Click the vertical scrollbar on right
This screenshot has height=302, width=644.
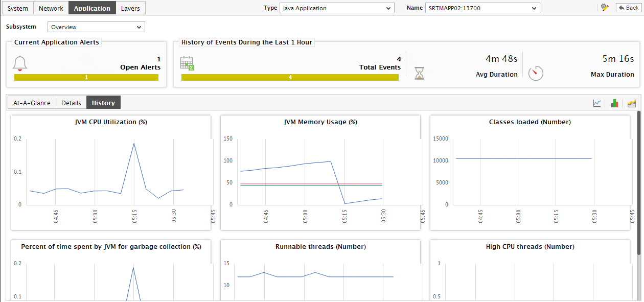coord(638,183)
